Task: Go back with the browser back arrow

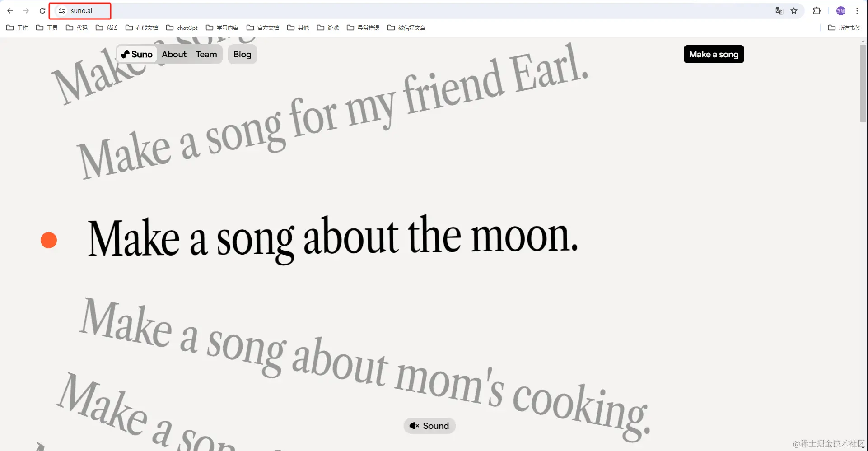Action: [10, 11]
